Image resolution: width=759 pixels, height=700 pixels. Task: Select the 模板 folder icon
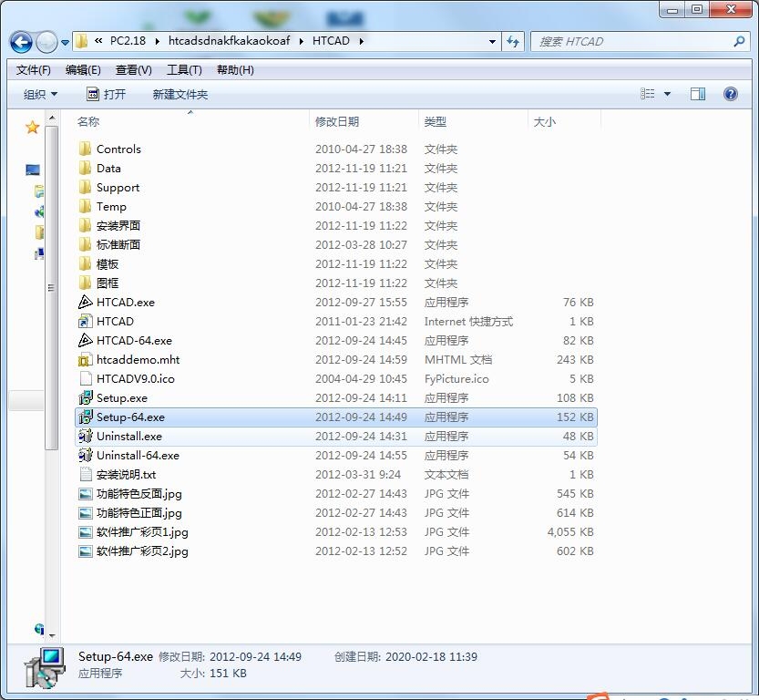coord(85,263)
